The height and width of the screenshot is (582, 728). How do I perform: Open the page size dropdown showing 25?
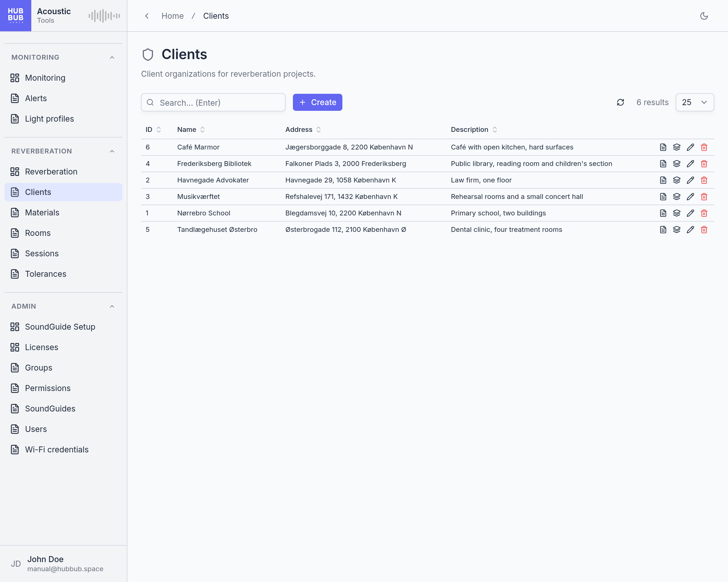(x=694, y=102)
